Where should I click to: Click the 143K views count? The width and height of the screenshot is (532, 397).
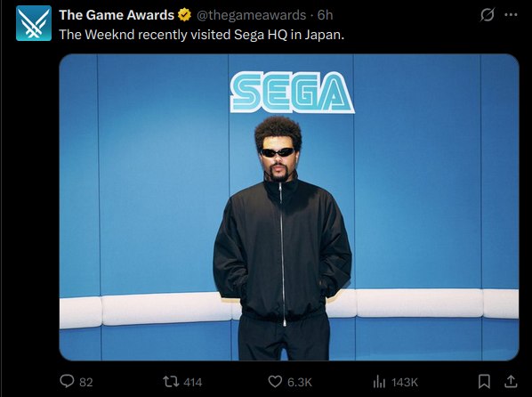click(x=405, y=382)
